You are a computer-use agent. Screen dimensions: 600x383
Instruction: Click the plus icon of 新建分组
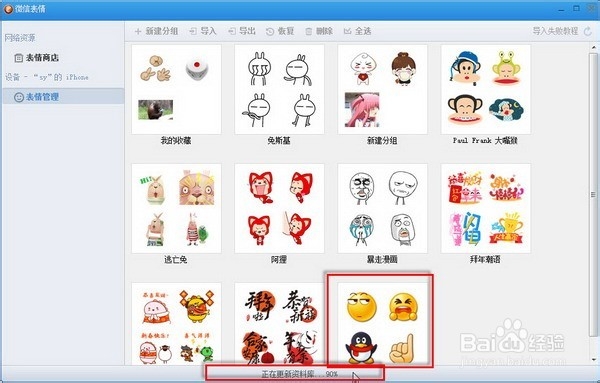click(138, 31)
